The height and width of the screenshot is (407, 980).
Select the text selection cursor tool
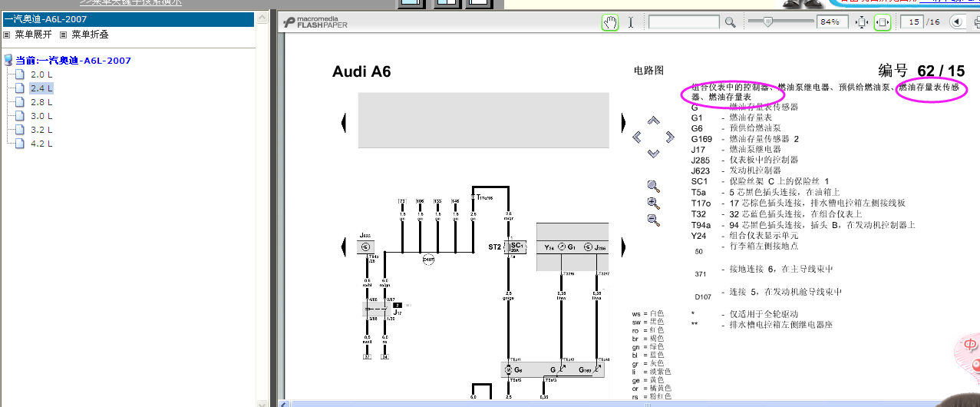(x=631, y=22)
